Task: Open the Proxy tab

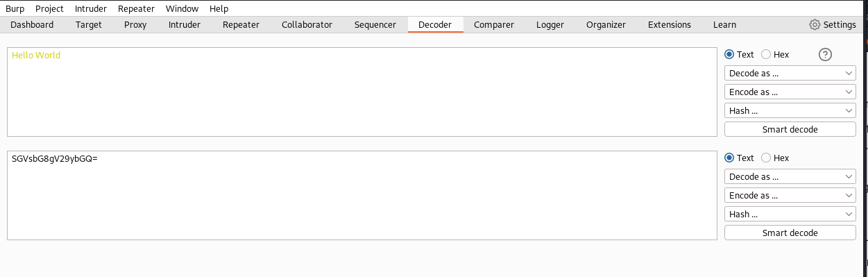Action: (135, 24)
